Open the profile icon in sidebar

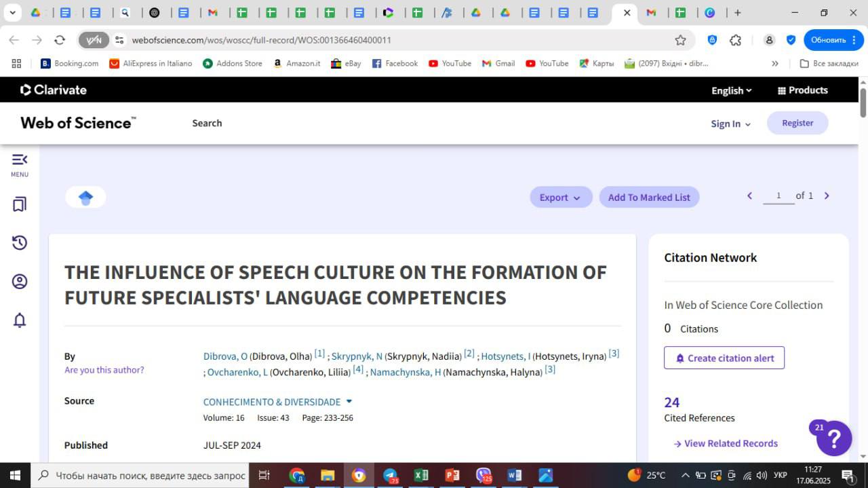[x=20, y=282]
